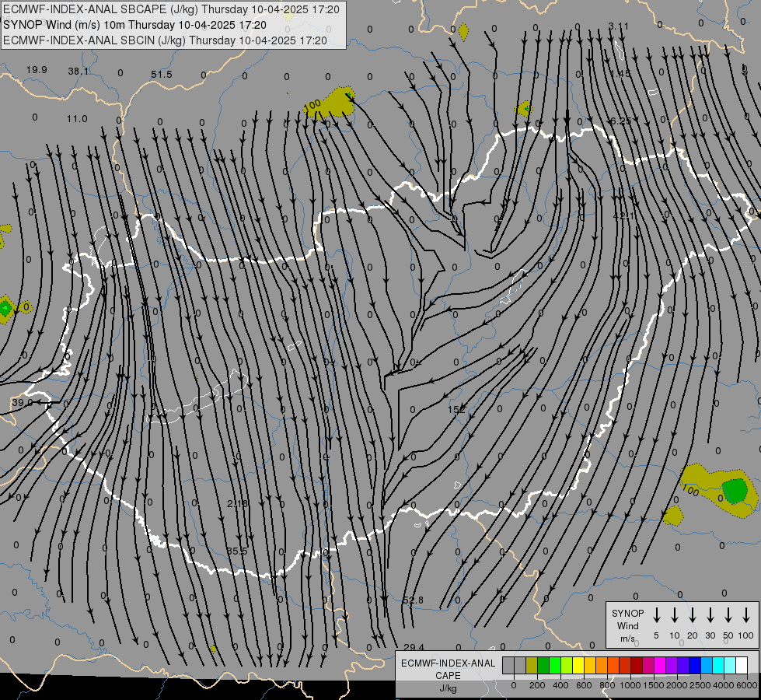This screenshot has width=761, height=700.
Task: Click the 19.9 value on the map
Action: tap(37, 70)
